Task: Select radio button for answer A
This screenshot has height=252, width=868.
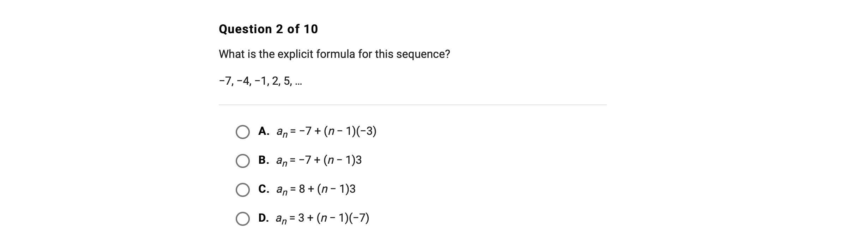Action: coord(242,132)
